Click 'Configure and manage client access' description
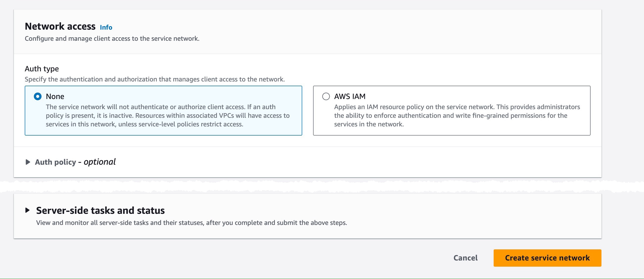644x279 pixels. pos(112,39)
